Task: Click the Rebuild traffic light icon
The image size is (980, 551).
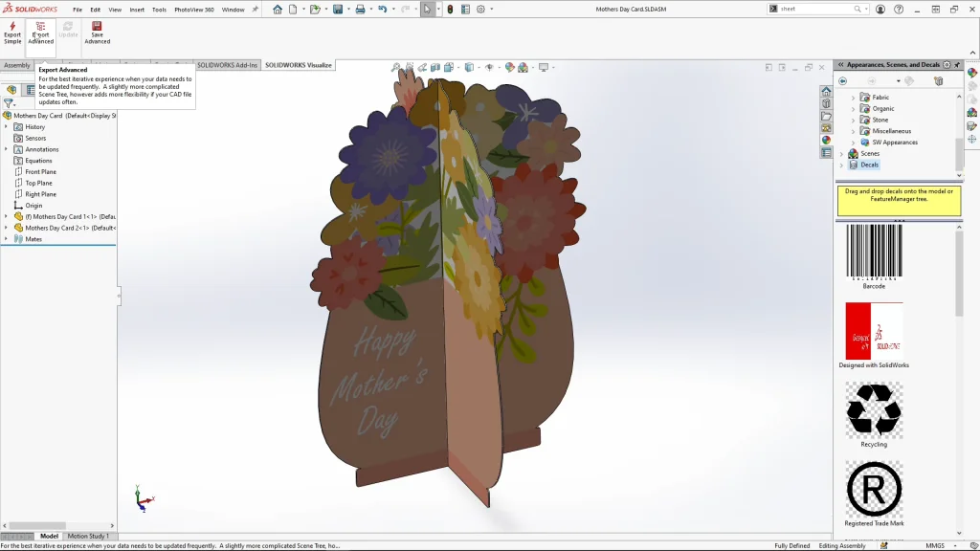Action: click(451, 10)
